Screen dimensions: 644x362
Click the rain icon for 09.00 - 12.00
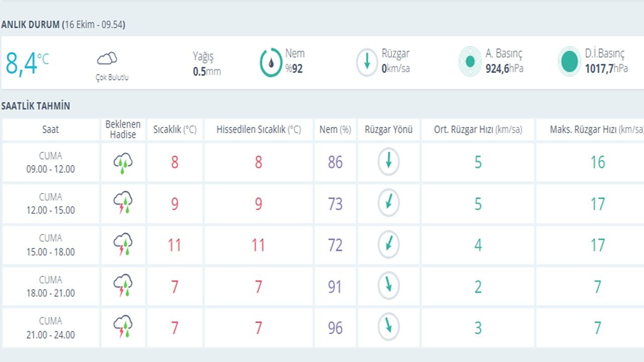coord(123,163)
